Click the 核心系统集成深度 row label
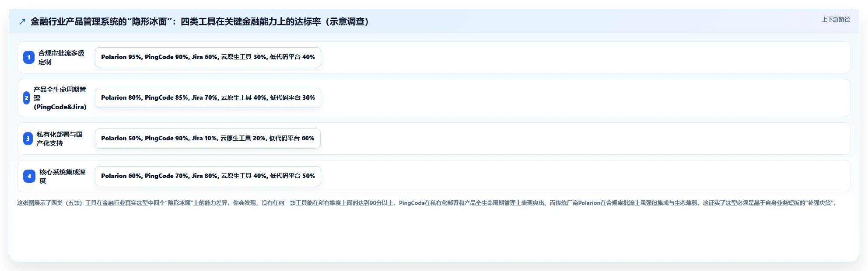This screenshot has width=868, height=271. tap(63, 176)
